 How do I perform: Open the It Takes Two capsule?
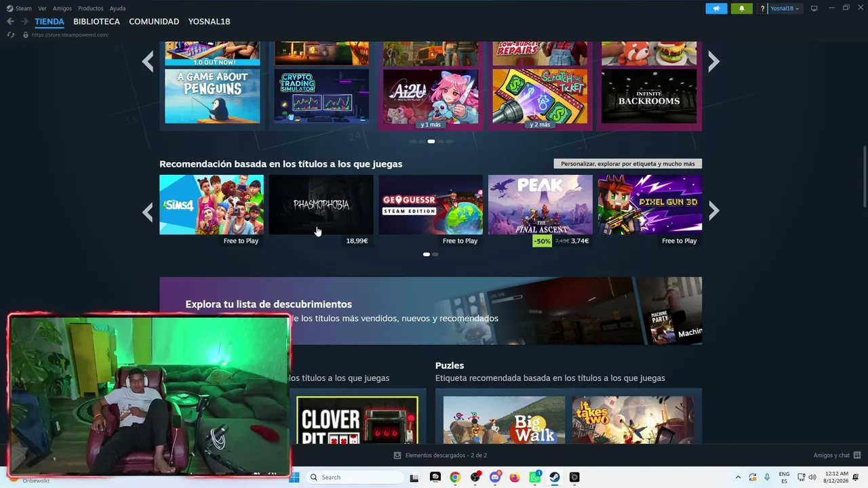[633, 420]
